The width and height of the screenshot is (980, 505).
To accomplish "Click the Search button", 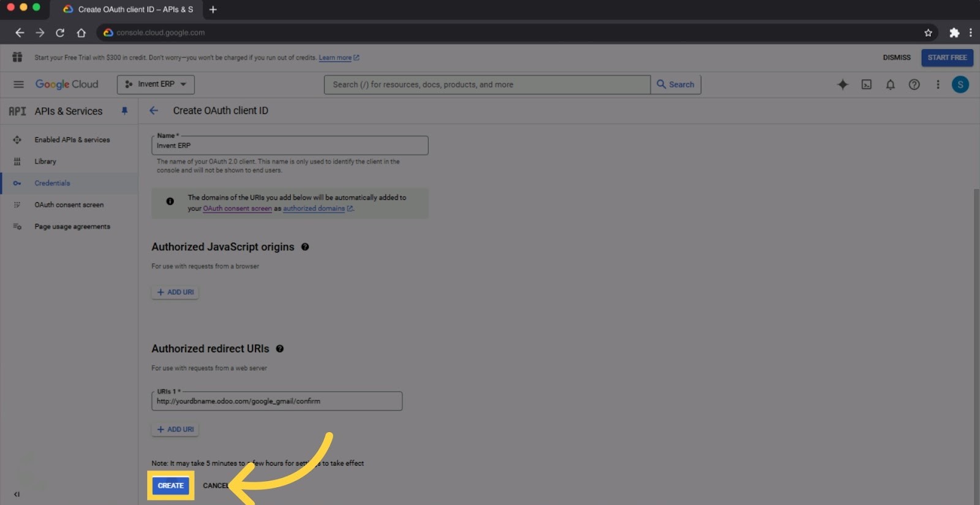I will click(x=676, y=85).
